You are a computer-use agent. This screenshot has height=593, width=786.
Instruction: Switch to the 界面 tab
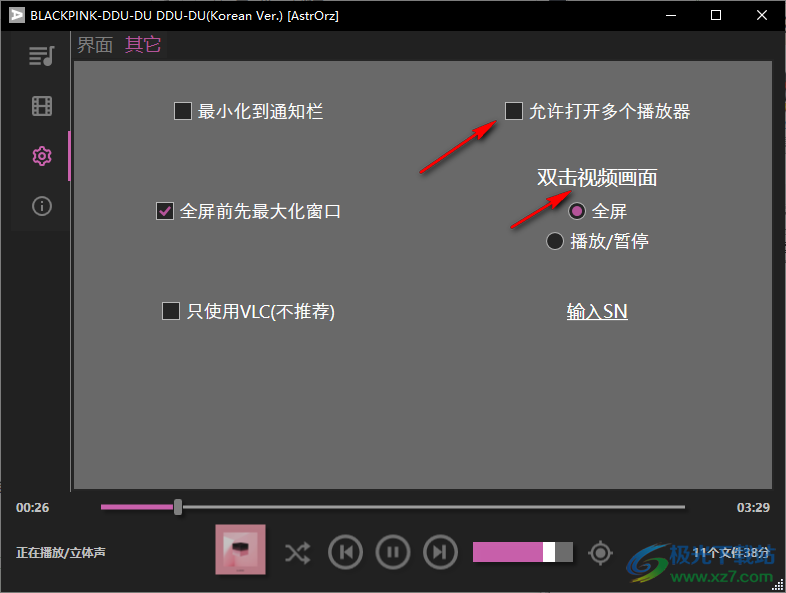[x=95, y=45]
